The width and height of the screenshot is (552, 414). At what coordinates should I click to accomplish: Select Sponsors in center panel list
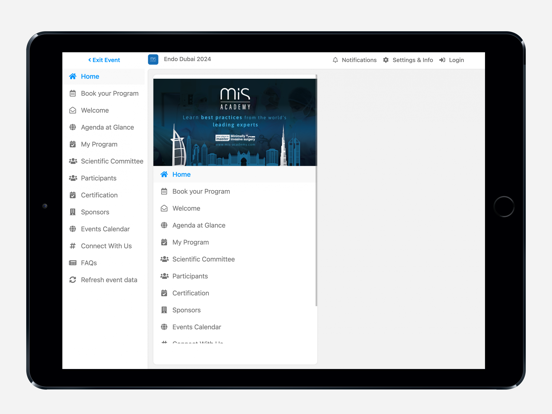pyautogui.click(x=186, y=310)
